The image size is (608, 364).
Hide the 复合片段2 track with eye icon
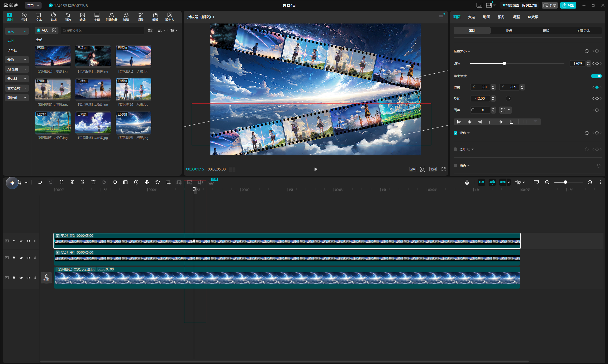click(x=21, y=241)
